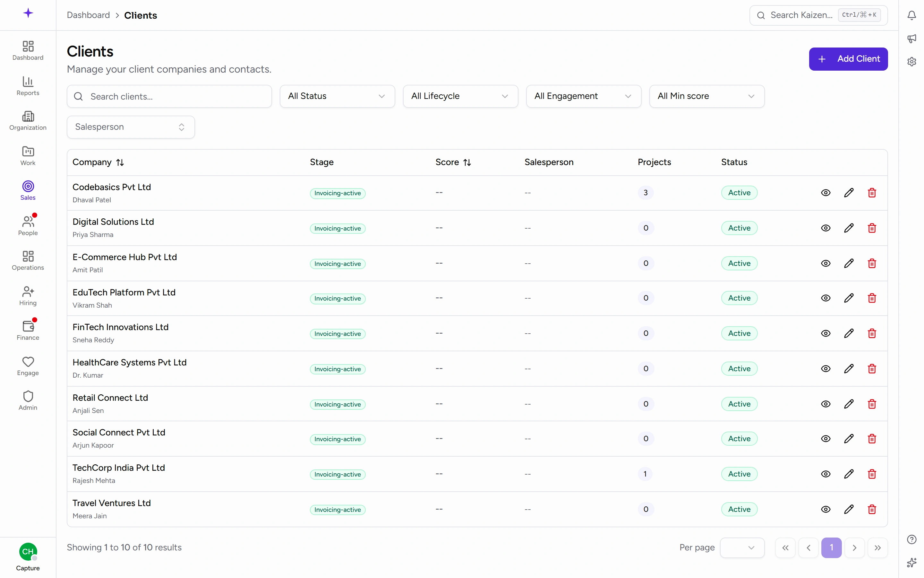This screenshot has width=924, height=578.
Task: Go to the previous results page
Action: click(x=808, y=548)
